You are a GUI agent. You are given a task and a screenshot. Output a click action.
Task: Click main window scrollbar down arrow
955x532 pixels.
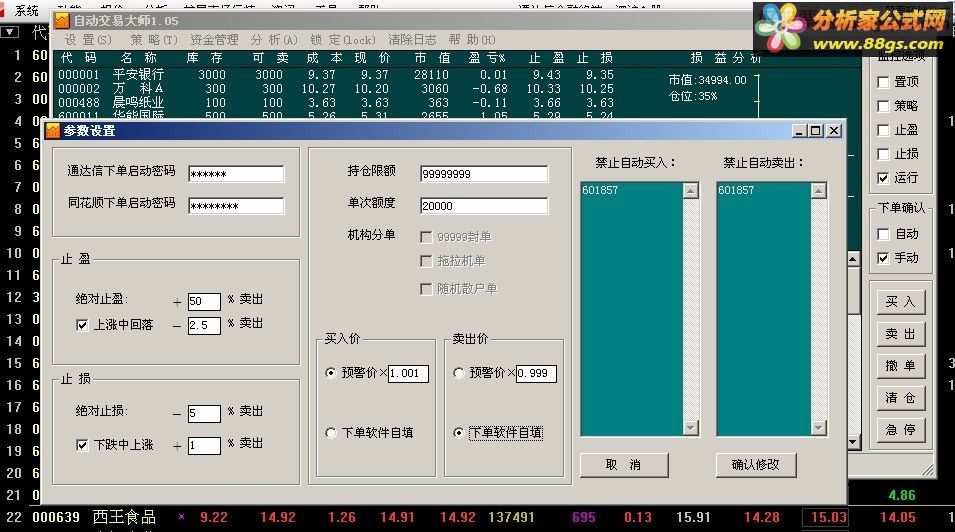(853, 442)
